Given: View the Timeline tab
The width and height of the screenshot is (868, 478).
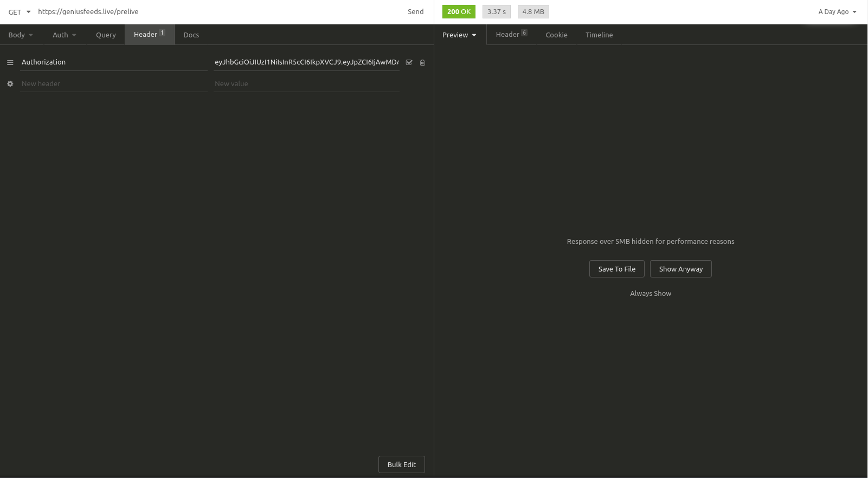Looking at the screenshot, I should pyautogui.click(x=599, y=35).
